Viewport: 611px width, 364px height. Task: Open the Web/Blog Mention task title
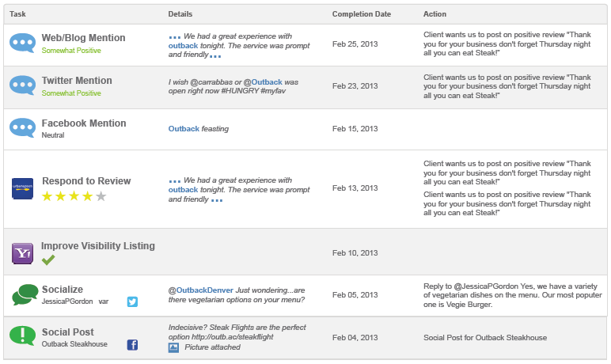(83, 38)
